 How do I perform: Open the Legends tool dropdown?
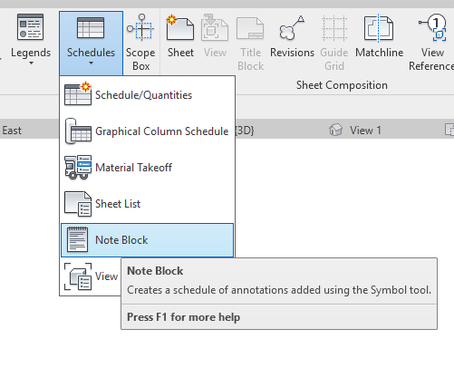(x=31, y=63)
